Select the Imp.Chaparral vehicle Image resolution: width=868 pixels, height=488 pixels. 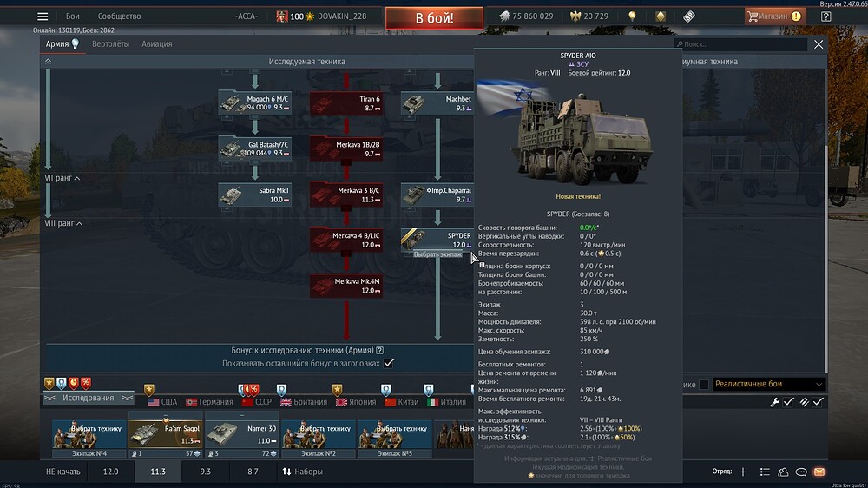[437, 195]
